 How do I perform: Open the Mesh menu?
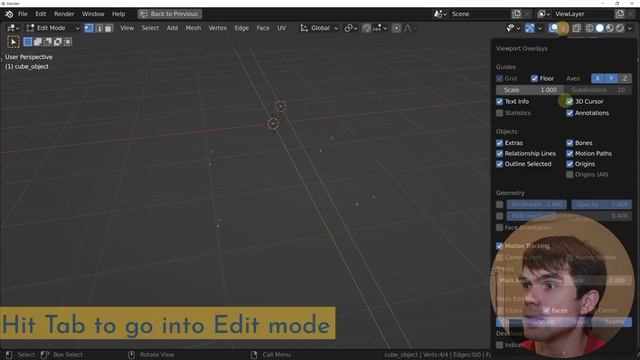(x=193, y=28)
